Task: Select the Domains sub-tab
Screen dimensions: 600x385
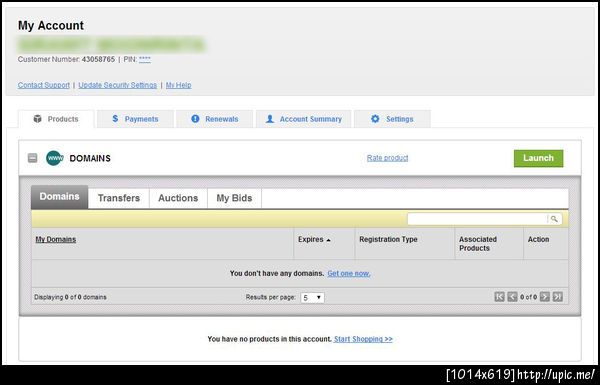Action: click(59, 197)
